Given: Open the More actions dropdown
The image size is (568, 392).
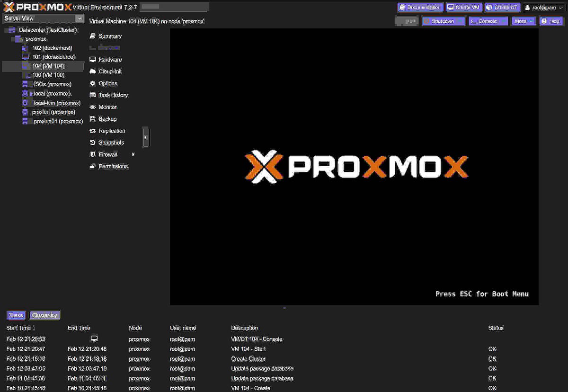Looking at the screenshot, I should coord(523,20).
